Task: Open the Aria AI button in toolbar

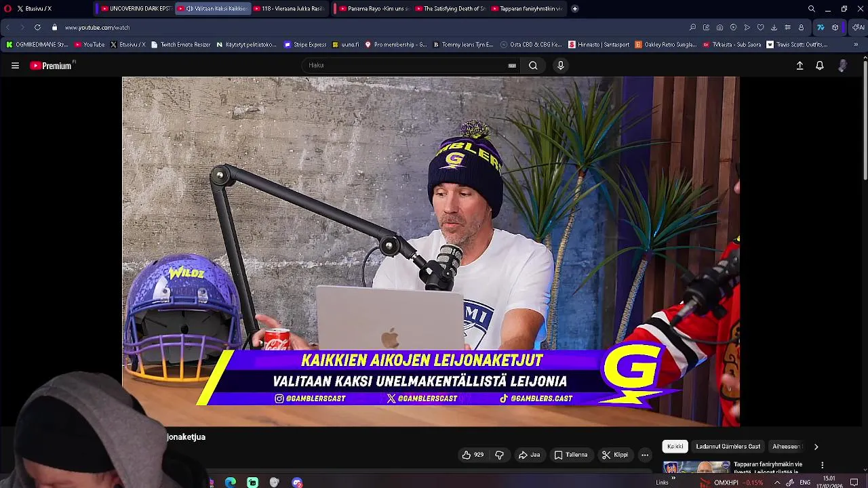Action: [x=858, y=28]
